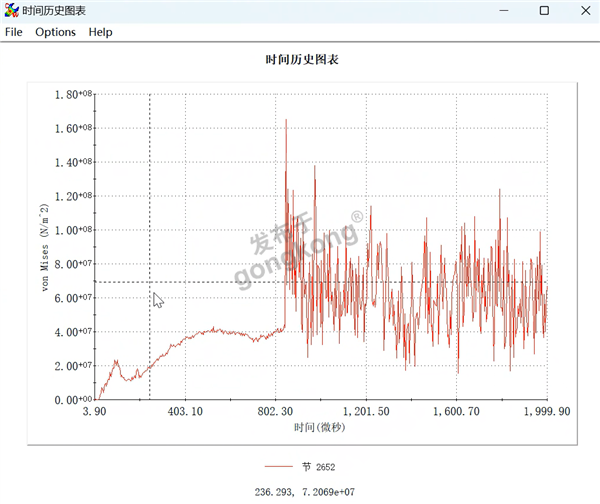
Task: Click the window title text 时间历史图表
Action: pyautogui.click(x=54, y=11)
